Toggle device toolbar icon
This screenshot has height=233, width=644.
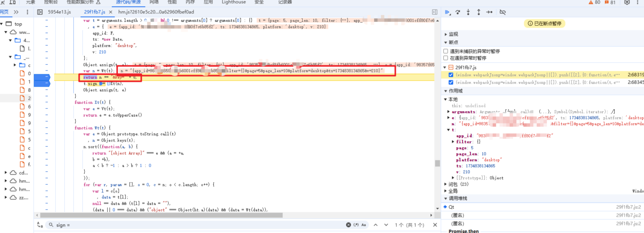click(12, 2)
